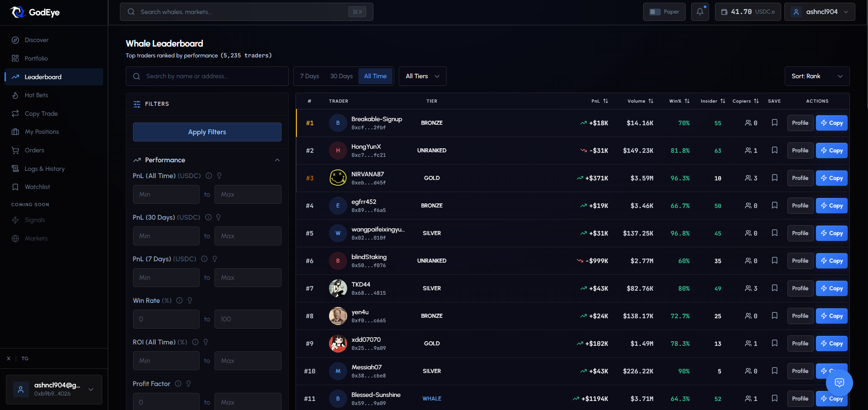
Task: Click the notification bell
Action: coord(700,12)
